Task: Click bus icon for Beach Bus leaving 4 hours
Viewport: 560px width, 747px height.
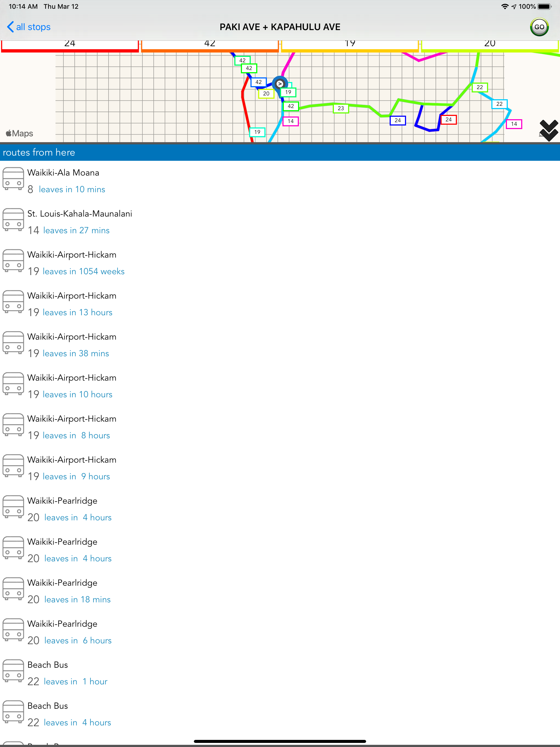Action: [13, 712]
